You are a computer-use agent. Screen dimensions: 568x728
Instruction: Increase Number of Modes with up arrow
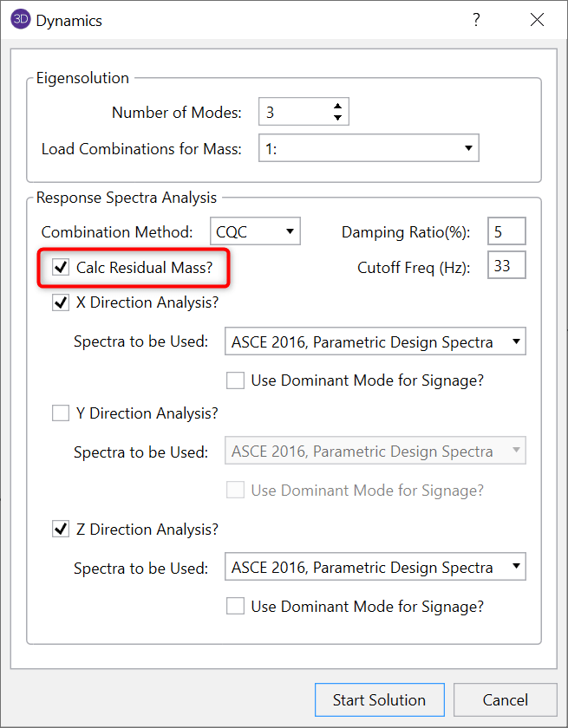coord(337,106)
